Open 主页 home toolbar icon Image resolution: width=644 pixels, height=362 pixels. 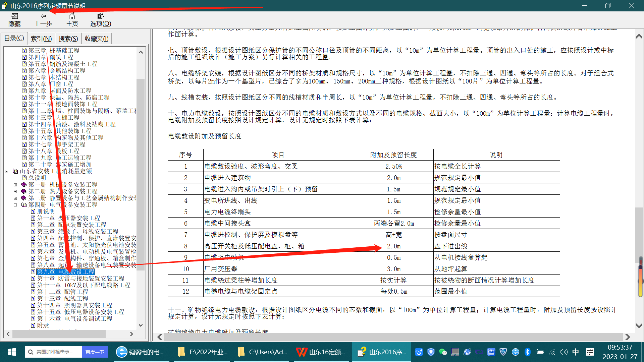(72, 20)
